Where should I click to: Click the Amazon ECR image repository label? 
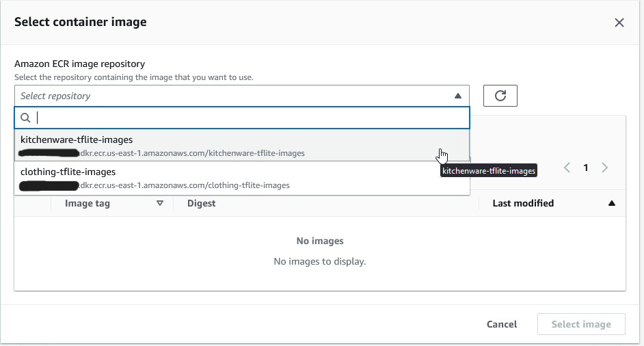pyautogui.click(x=80, y=64)
